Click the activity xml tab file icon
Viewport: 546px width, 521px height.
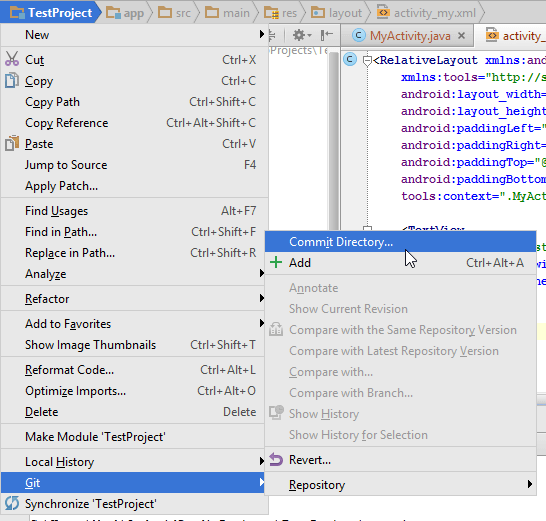tap(492, 35)
